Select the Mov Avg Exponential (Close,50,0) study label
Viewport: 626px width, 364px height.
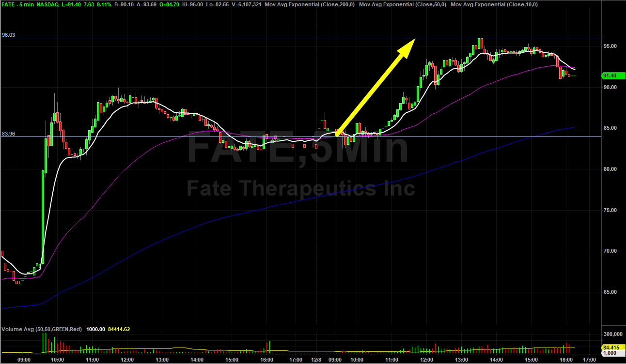click(x=403, y=4)
